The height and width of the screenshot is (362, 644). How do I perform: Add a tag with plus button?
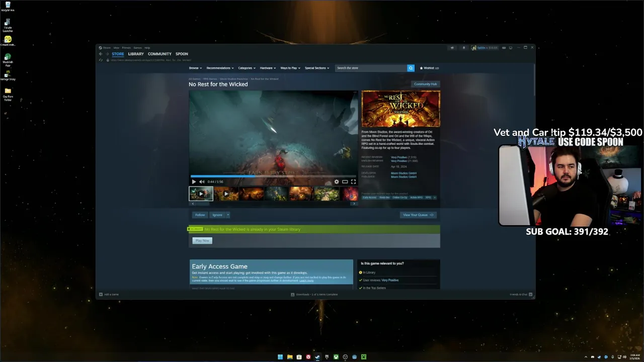[x=435, y=198]
